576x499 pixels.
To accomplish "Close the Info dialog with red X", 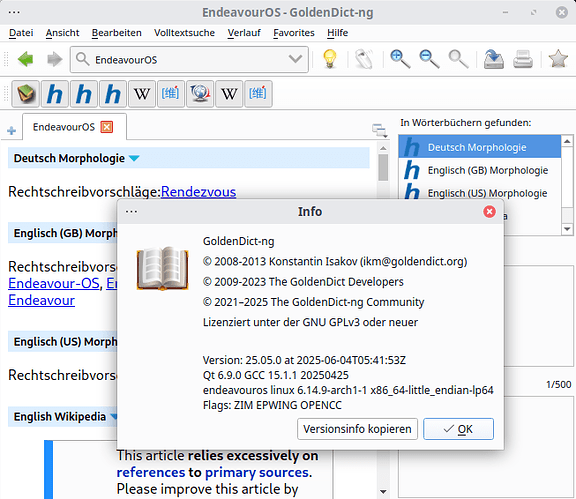I will tap(489, 212).
